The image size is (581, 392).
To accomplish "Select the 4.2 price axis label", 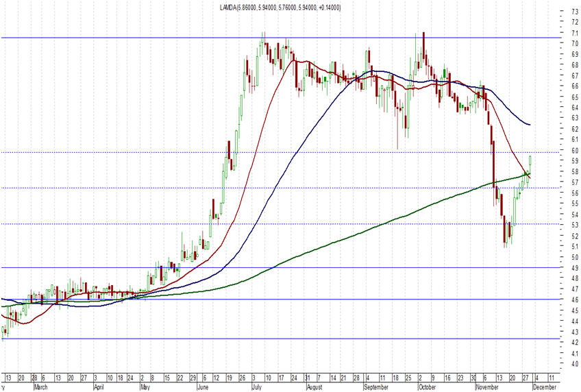I will point(575,343).
